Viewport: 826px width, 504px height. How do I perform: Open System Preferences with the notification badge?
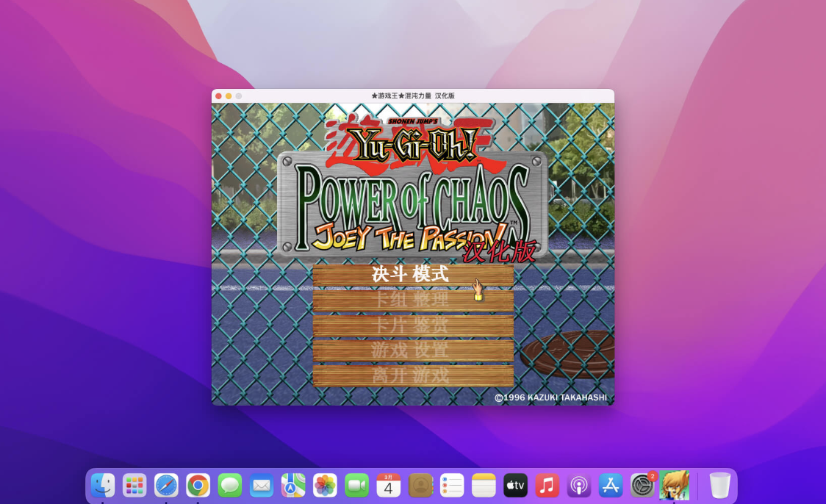[x=643, y=485]
